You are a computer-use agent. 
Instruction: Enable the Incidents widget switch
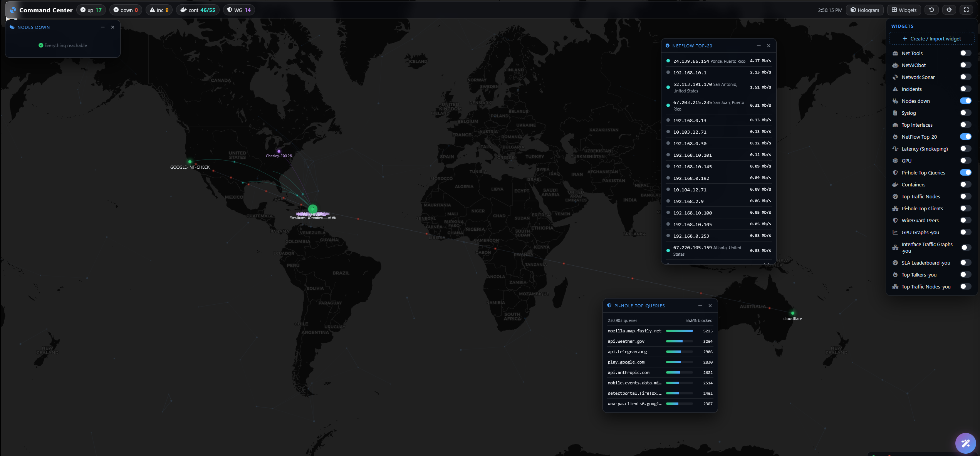coord(965,89)
